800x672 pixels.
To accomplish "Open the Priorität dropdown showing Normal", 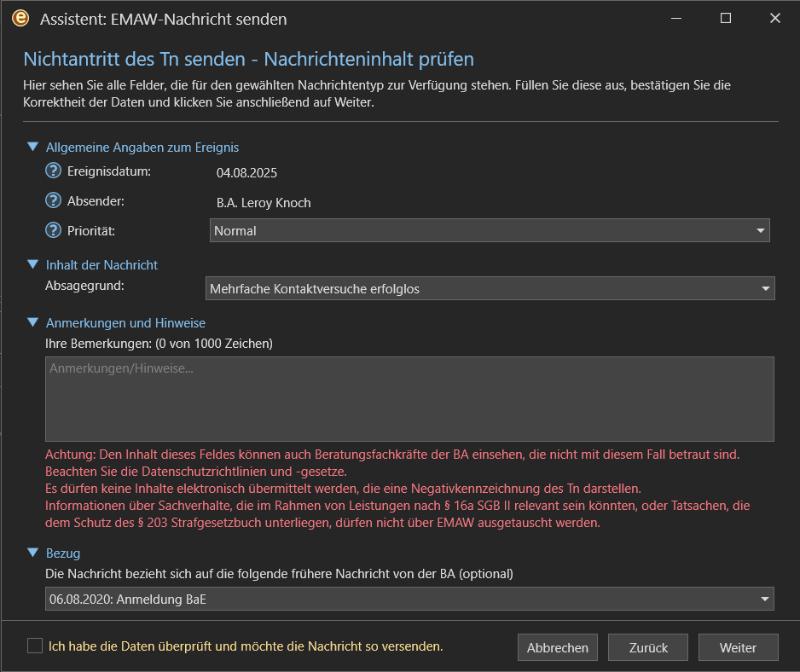I will click(x=490, y=230).
